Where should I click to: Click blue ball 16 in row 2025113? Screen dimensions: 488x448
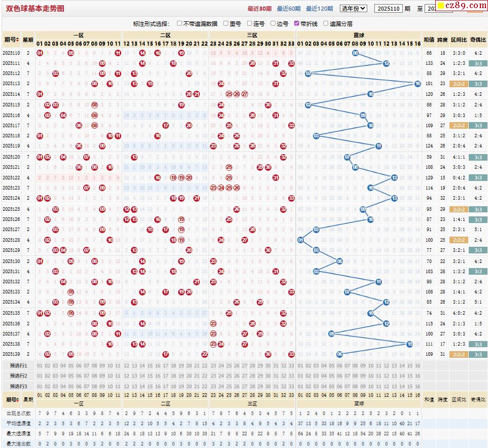click(417, 84)
